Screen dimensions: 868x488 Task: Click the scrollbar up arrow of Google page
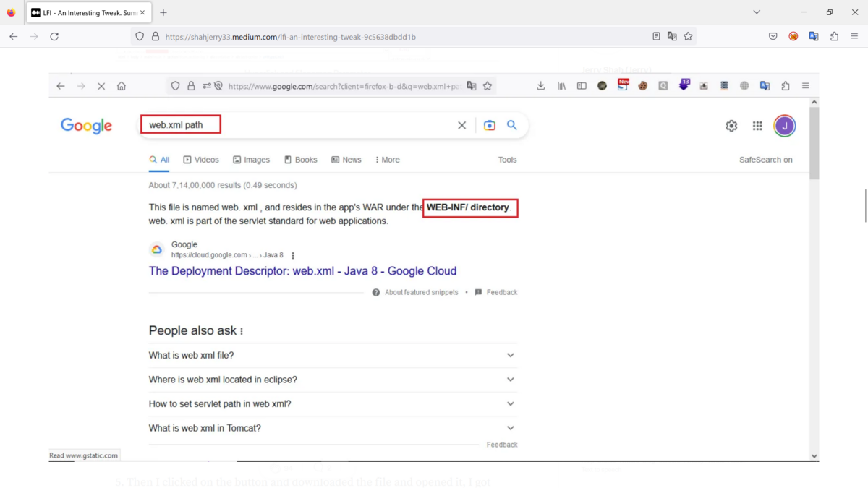pyautogui.click(x=814, y=102)
